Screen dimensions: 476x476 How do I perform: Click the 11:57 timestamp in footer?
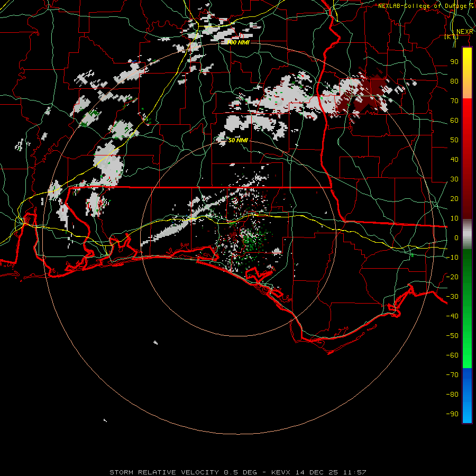coord(355,472)
